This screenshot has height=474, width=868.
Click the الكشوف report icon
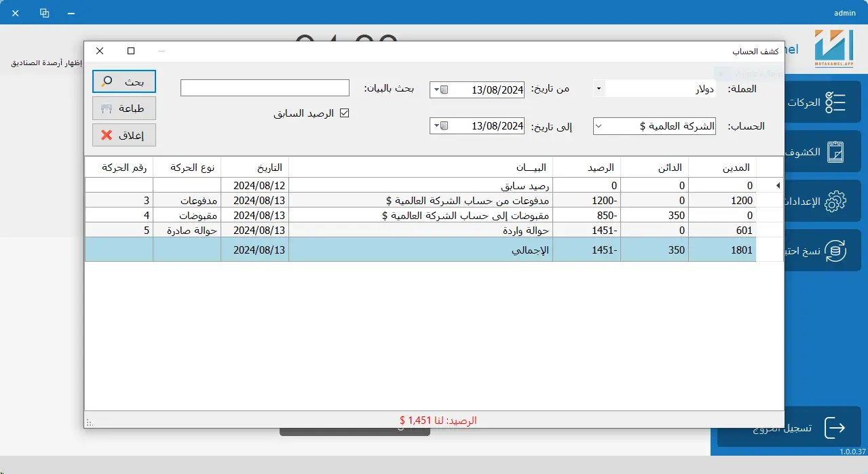[835, 152]
